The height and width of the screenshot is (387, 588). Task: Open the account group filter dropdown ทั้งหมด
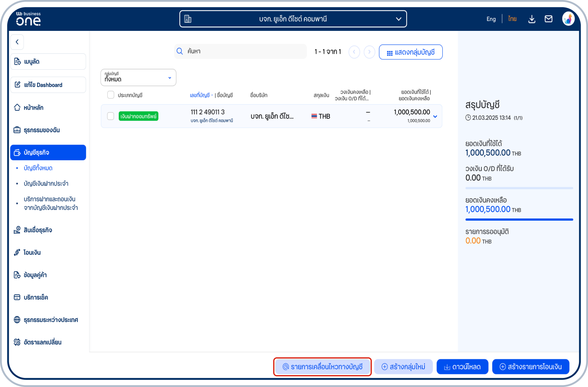[x=138, y=78]
